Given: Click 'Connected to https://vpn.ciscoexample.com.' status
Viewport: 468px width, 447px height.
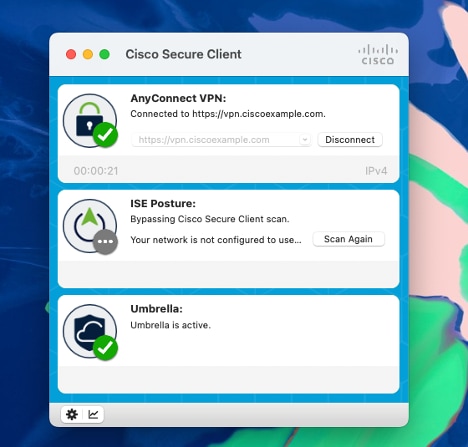Looking at the screenshot, I should click(228, 114).
